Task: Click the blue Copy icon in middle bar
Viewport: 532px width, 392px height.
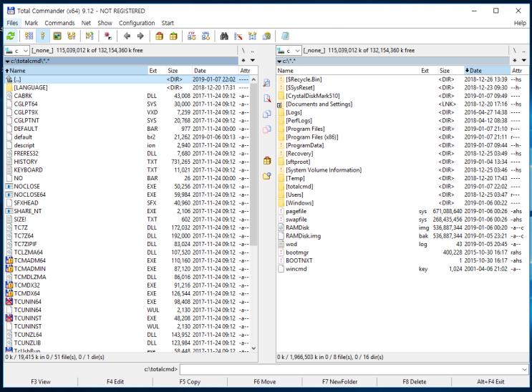Action: click(267, 114)
